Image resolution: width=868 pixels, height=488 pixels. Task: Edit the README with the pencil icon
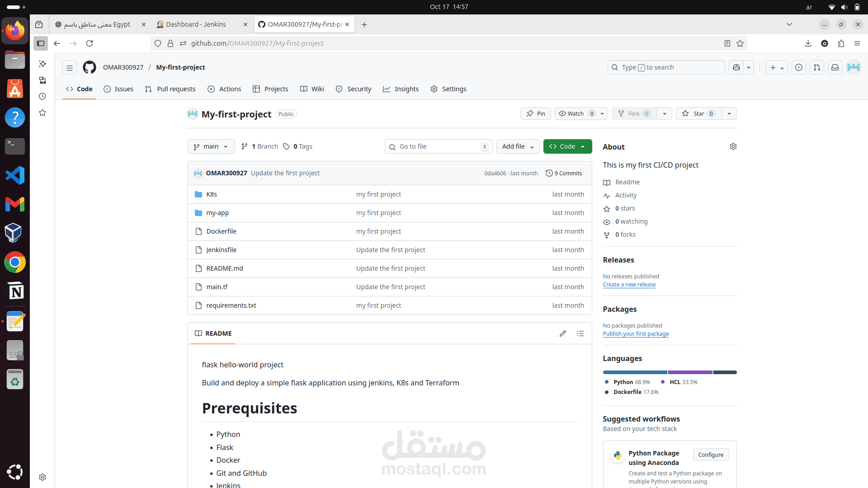point(563,333)
